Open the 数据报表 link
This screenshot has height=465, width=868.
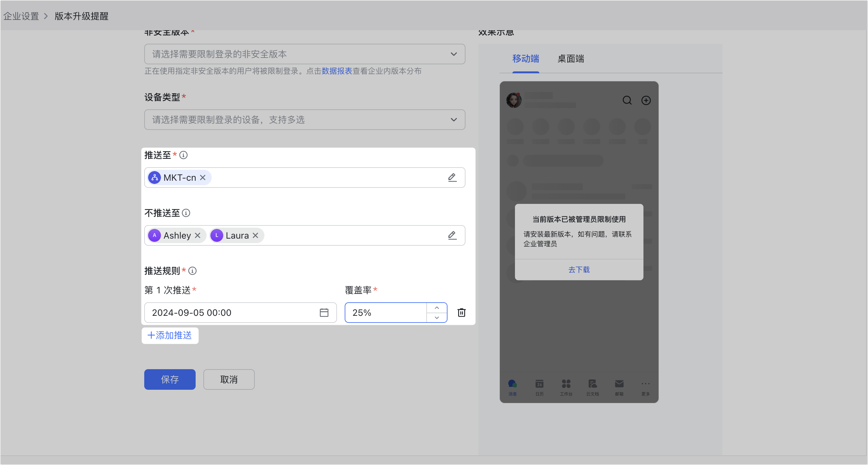pyautogui.click(x=337, y=71)
